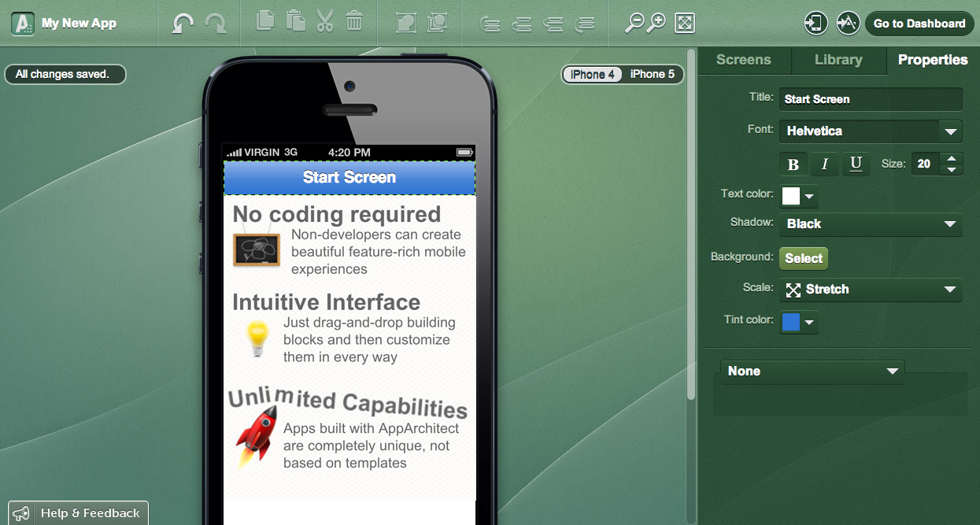
Task: Open the App Store publish icon
Action: pos(848,23)
